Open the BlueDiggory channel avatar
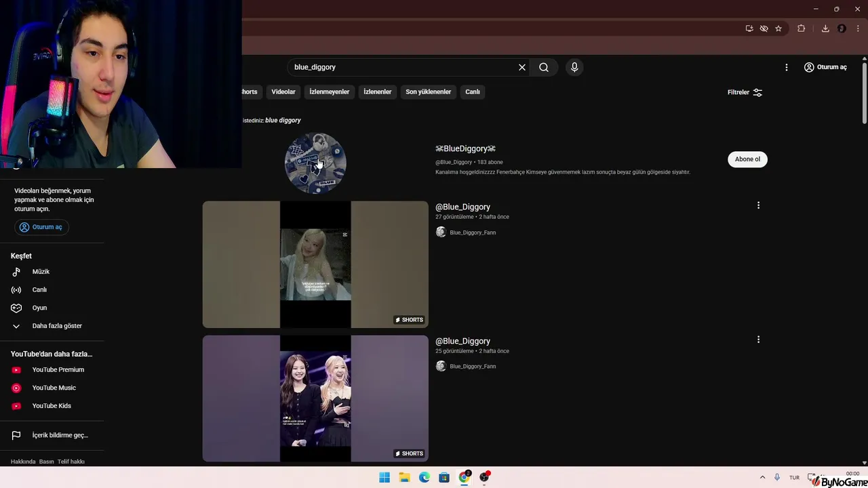The height and width of the screenshot is (488, 868). tap(315, 163)
